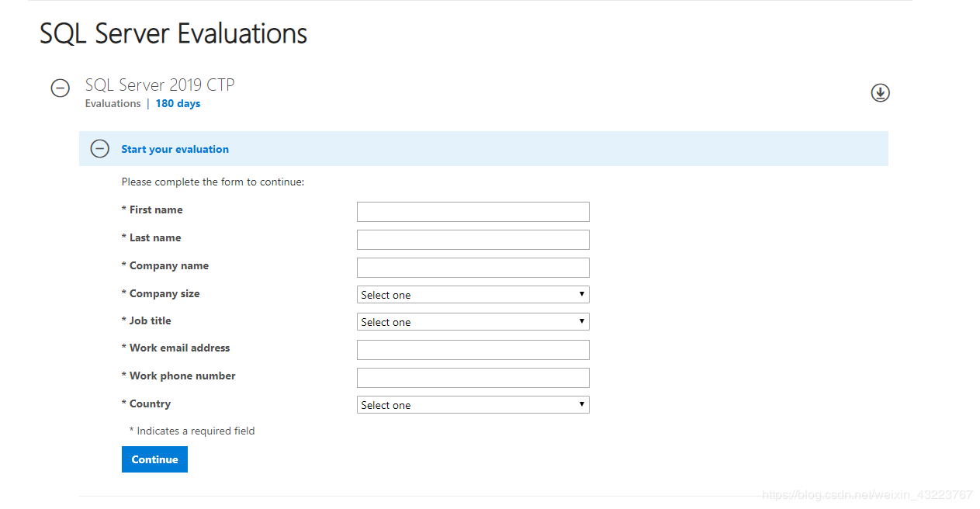Open the Country dropdown
The width and height of the screenshot is (980, 509).
(x=473, y=405)
